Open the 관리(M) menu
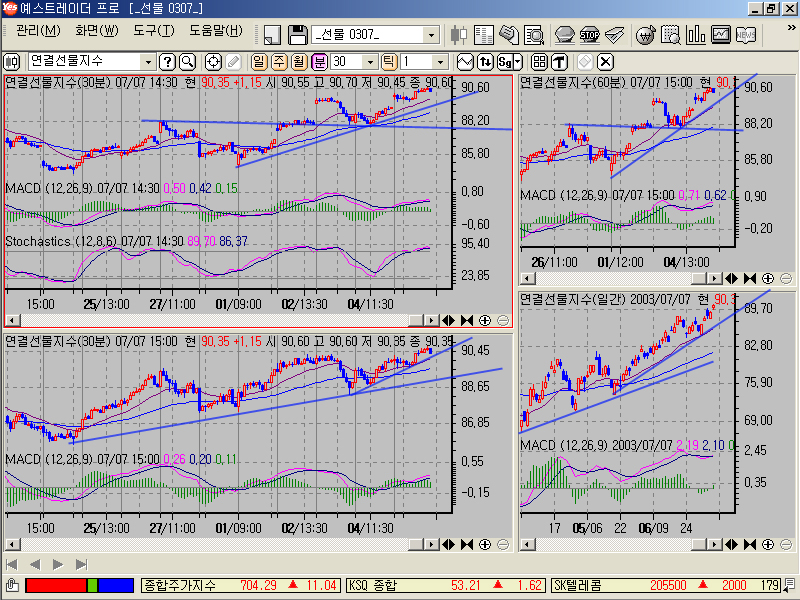Screen dimensions: 800x600 pyautogui.click(x=38, y=30)
